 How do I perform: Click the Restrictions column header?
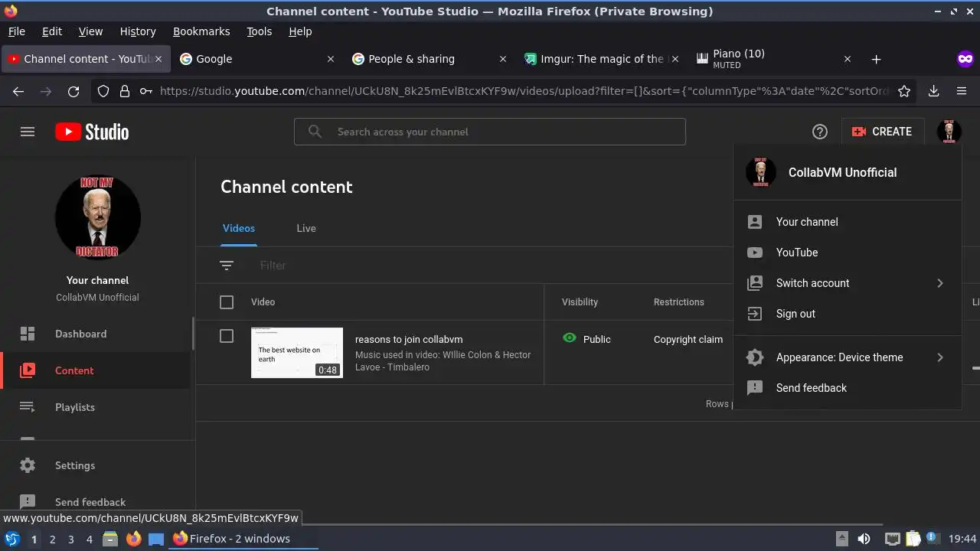(679, 302)
